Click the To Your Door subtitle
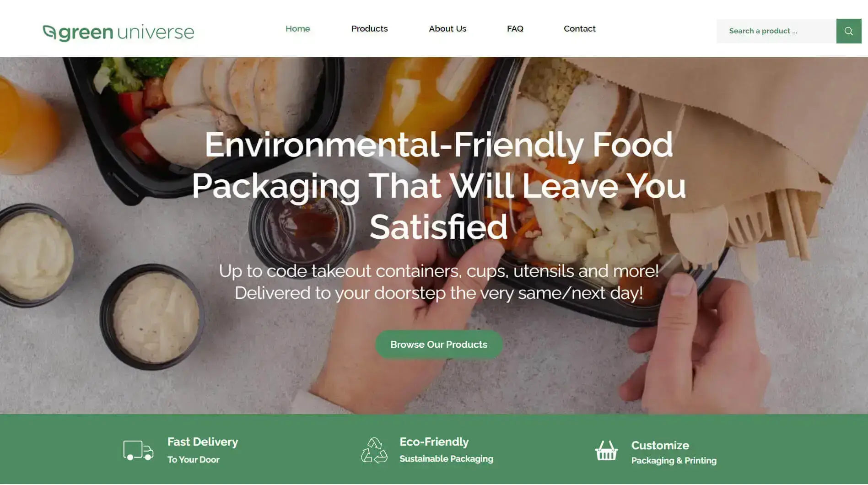Image resolution: width=868 pixels, height=485 pixels. pyautogui.click(x=194, y=460)
